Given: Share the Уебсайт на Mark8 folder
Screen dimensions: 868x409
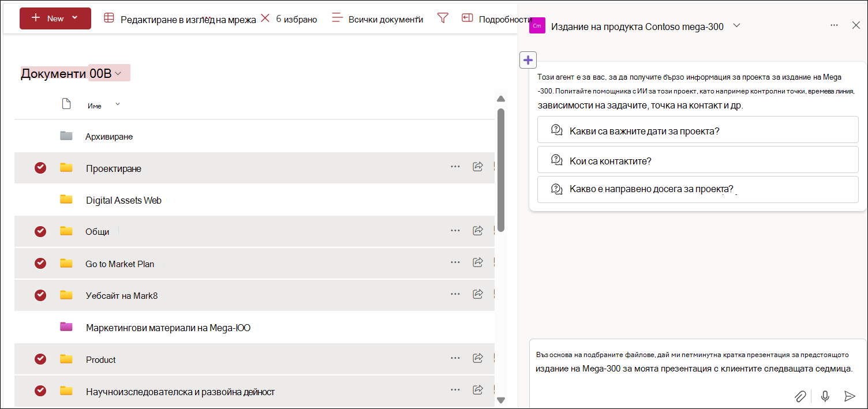Looking at the screenshot, I should pyautogui.click(x=478, y=294).
